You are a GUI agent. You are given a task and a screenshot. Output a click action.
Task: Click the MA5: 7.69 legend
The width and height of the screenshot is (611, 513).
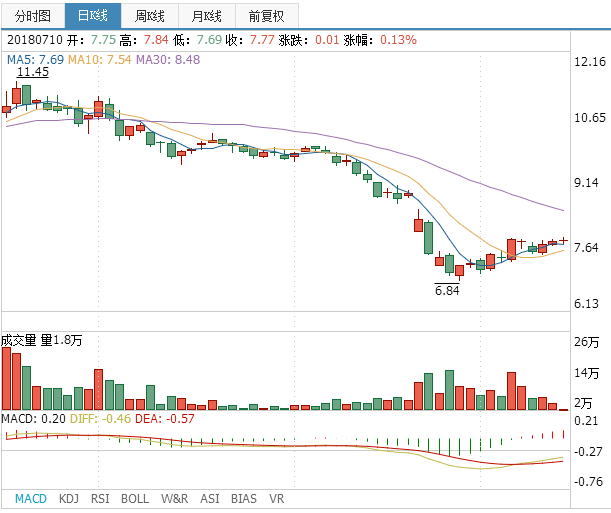[x=35, y=60]
